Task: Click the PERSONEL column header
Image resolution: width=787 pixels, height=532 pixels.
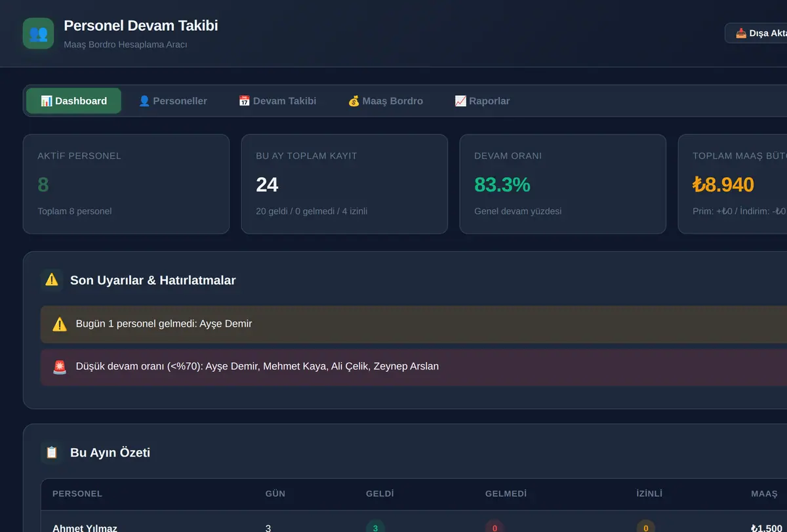Action: pos(77,494)
